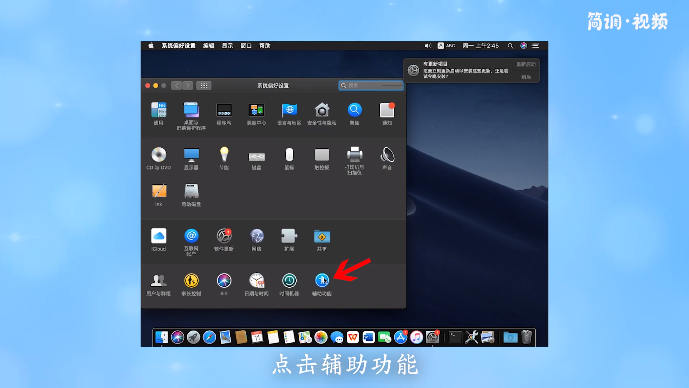Open Date & Time clock icon
689x388 pixels.
point(257,280)
